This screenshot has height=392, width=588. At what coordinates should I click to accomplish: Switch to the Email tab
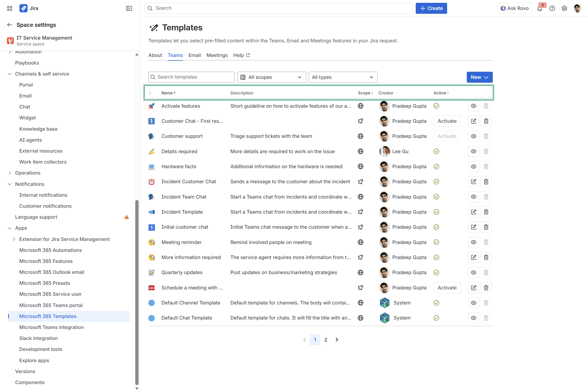click(194, 55)
